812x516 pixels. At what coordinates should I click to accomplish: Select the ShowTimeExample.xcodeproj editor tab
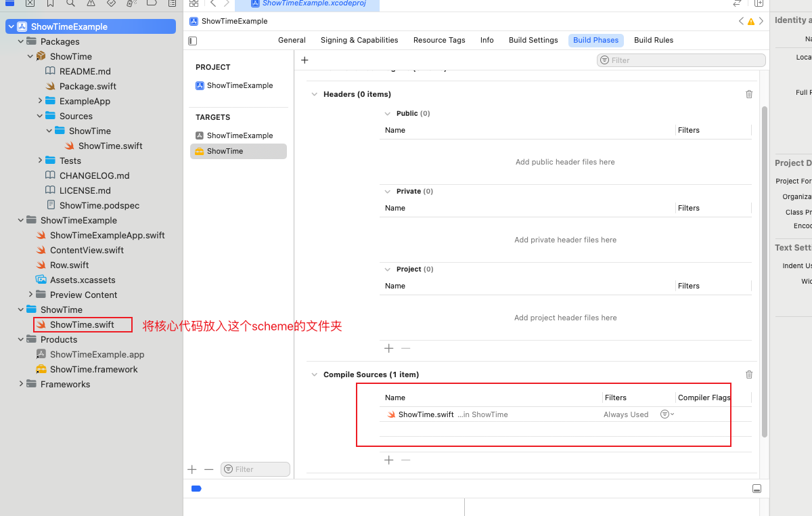click(307, 4)
